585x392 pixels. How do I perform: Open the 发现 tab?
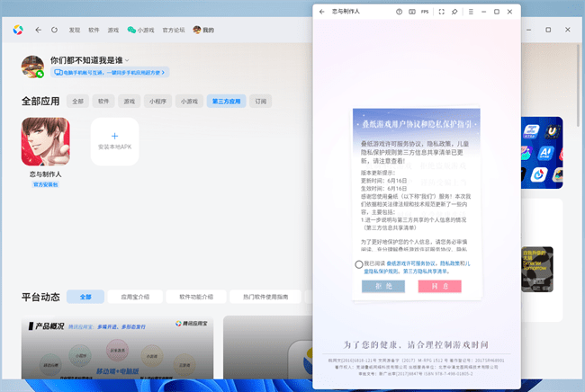74,30
